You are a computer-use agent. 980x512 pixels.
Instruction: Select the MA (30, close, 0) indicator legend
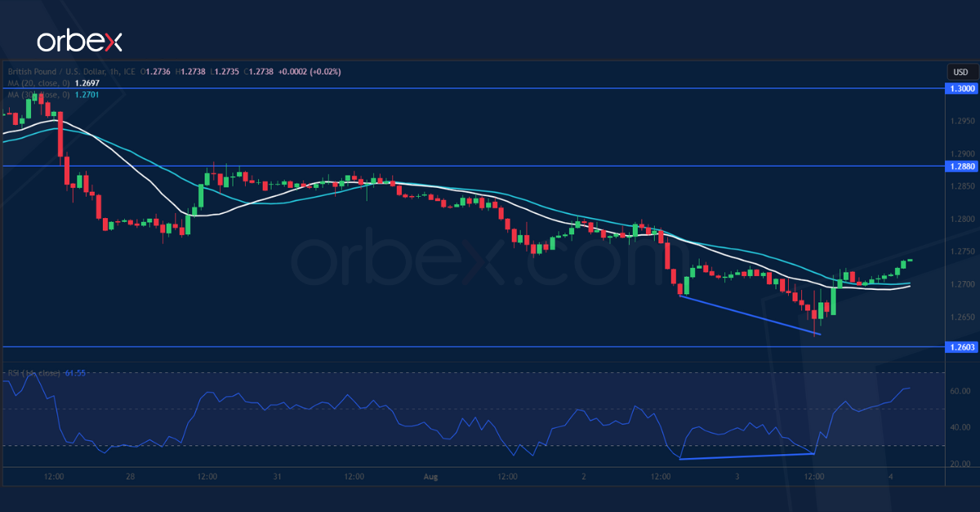point(37,95)
